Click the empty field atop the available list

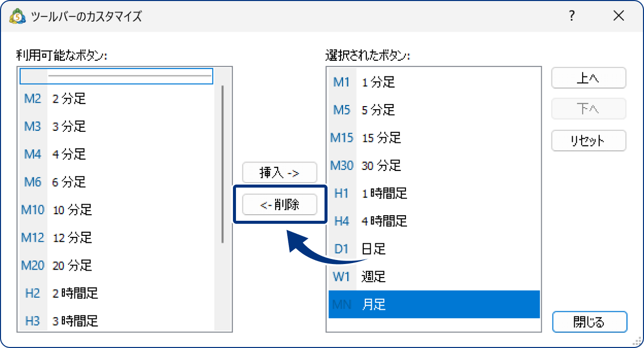[116, 76]
